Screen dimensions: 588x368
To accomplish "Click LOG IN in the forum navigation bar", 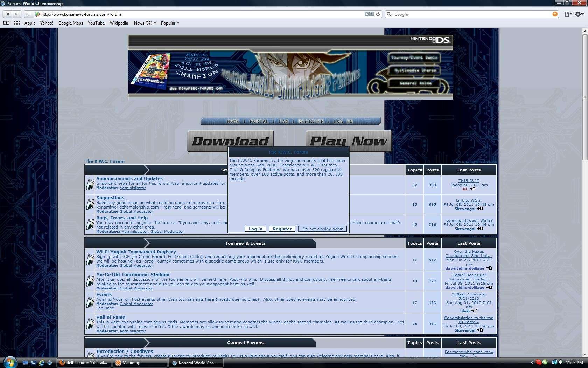I will point(343,121).
